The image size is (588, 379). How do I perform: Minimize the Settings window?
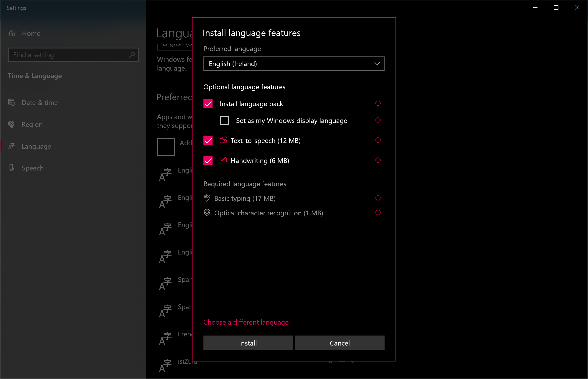535,8
